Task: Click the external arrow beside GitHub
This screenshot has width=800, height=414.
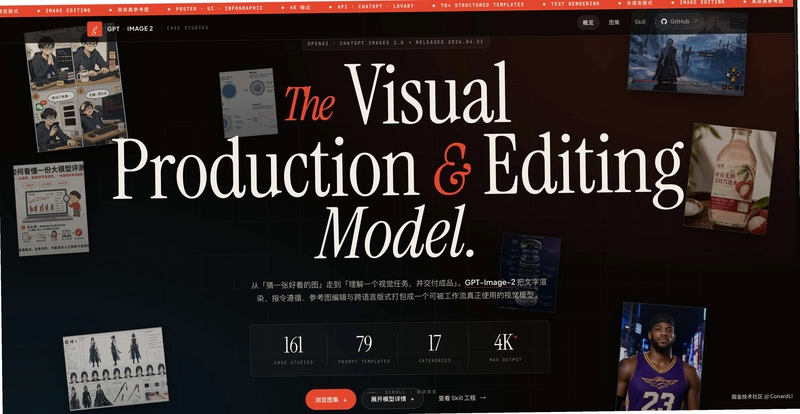Action: coord(694,21)
